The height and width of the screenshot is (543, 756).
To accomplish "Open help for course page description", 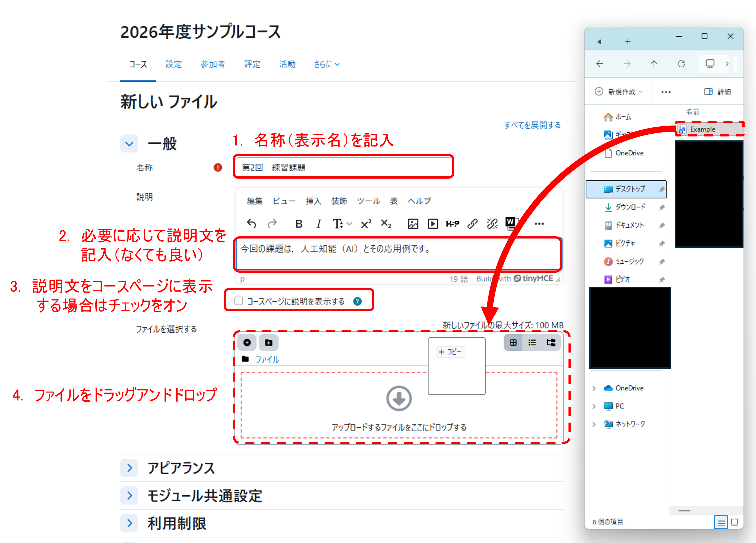I will 357,301.
